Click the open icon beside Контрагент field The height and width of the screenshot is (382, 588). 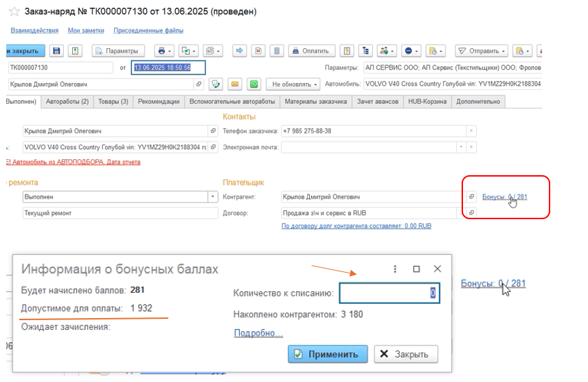click(x=471, y=196)
